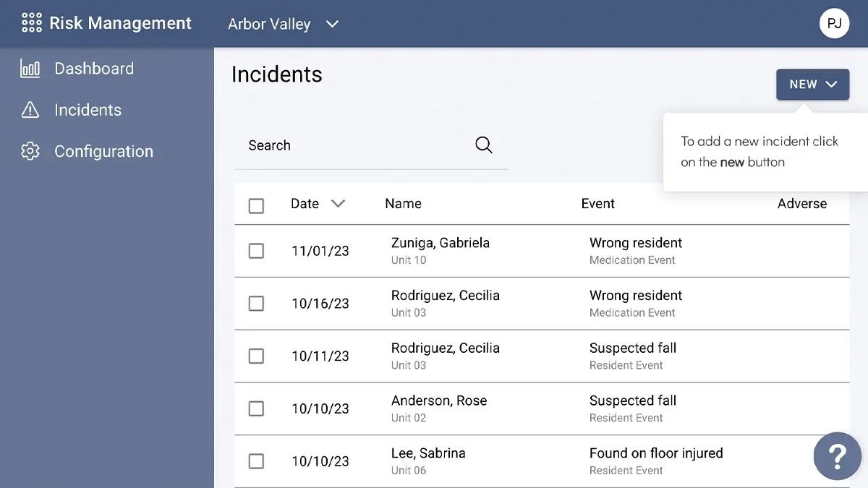868x488 pixels.
Task: Click the Name column header
Action: click(x=403, y=204)
